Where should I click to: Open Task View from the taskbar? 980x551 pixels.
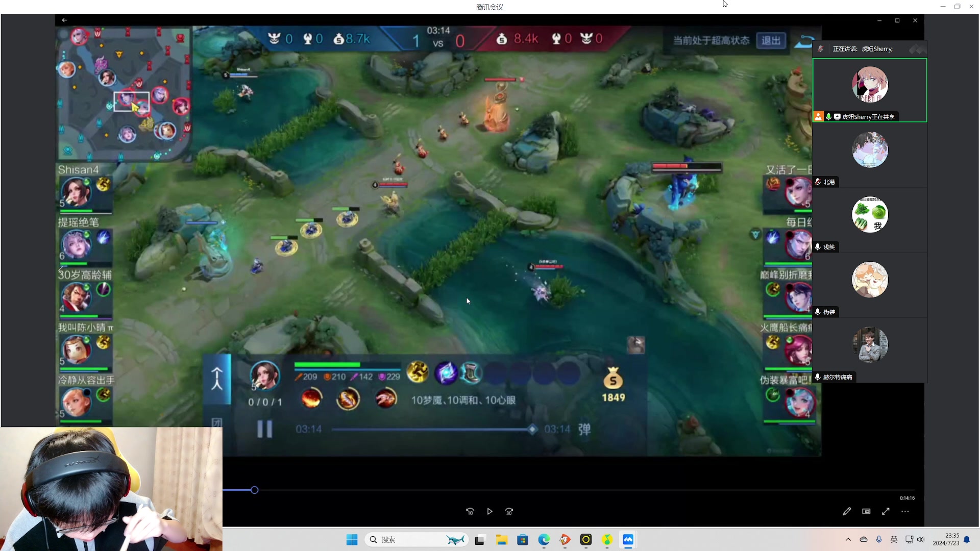pyautogui.click(x=479, y=540)
